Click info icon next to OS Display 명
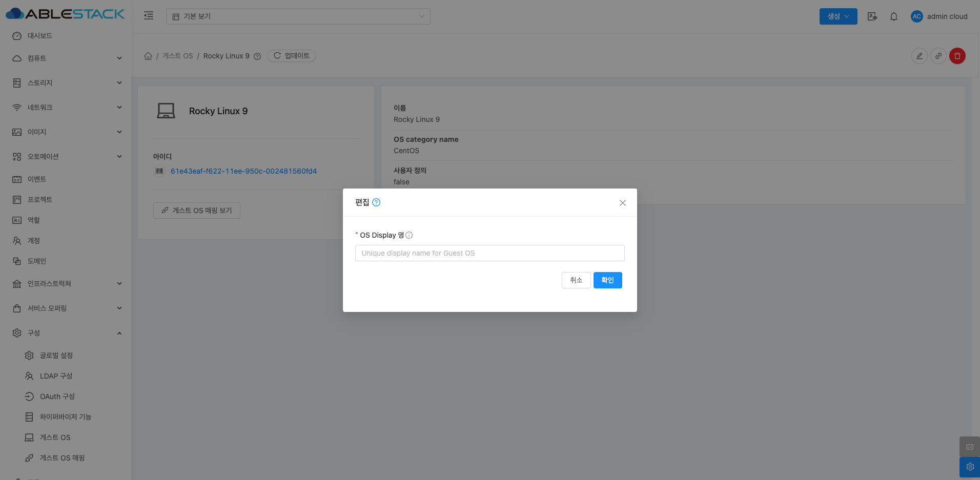980x480 pixels. coord(409,235)
